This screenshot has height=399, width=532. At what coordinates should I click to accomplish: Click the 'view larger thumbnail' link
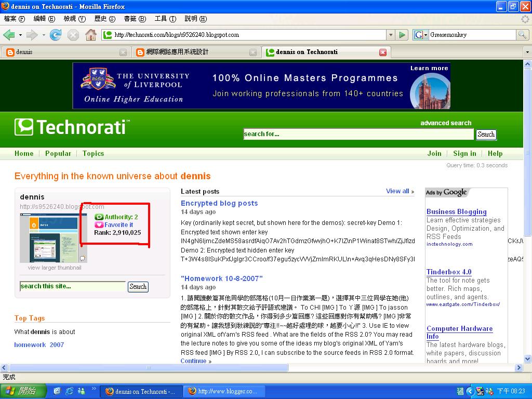54,268
